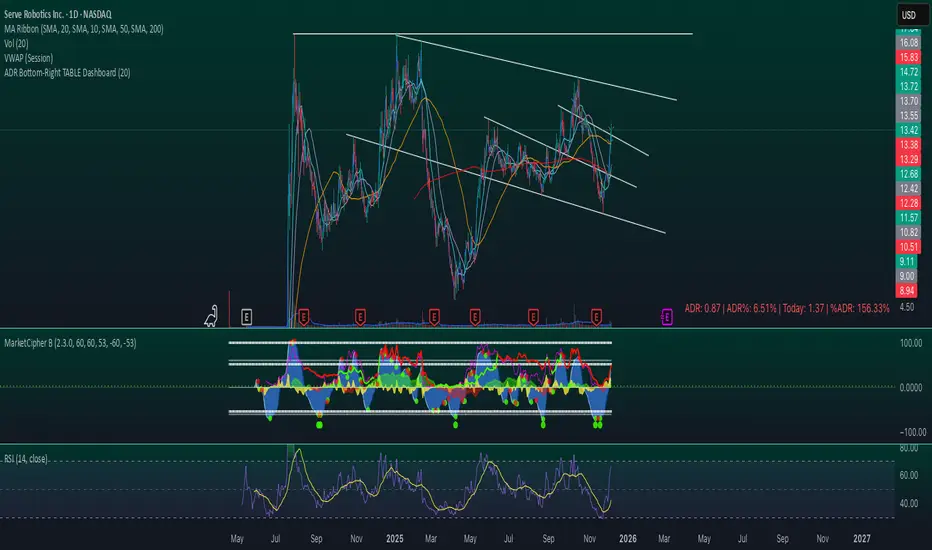This screenshot has height=550, width=932.
Task: Open the white E marker on the volume strip
Action: click(x=247, y=317)
